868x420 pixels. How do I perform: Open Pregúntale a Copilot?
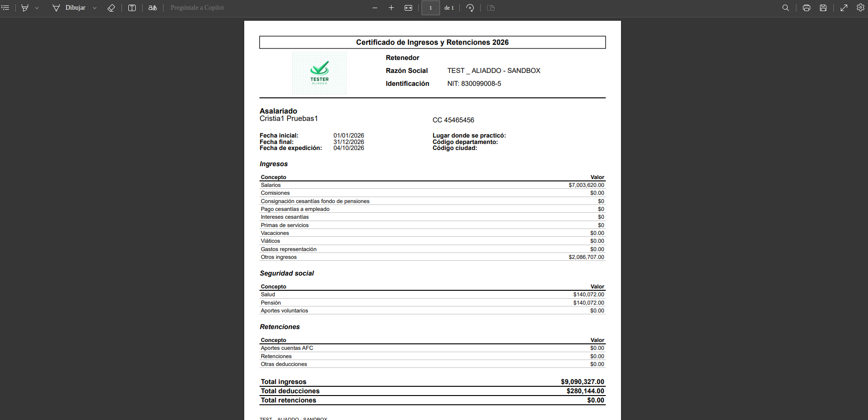(197, 8)
